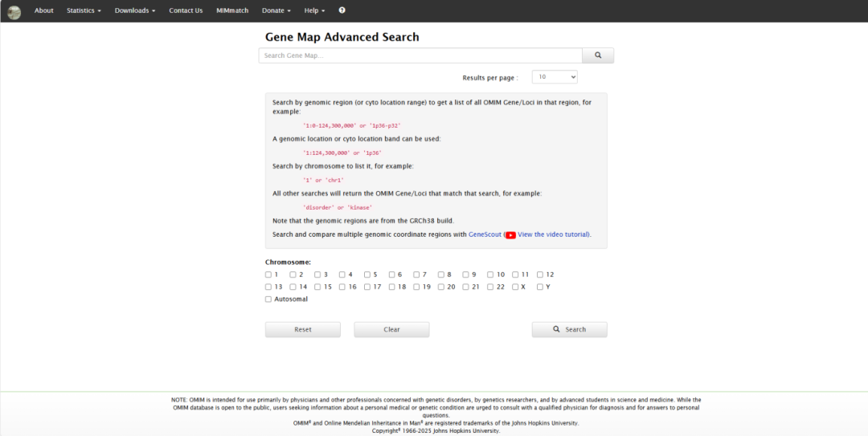Image resolution: width=868 pixels, height=436 pixels.
Task: Select the chromosome 22 checkbox
Action: 490,287
